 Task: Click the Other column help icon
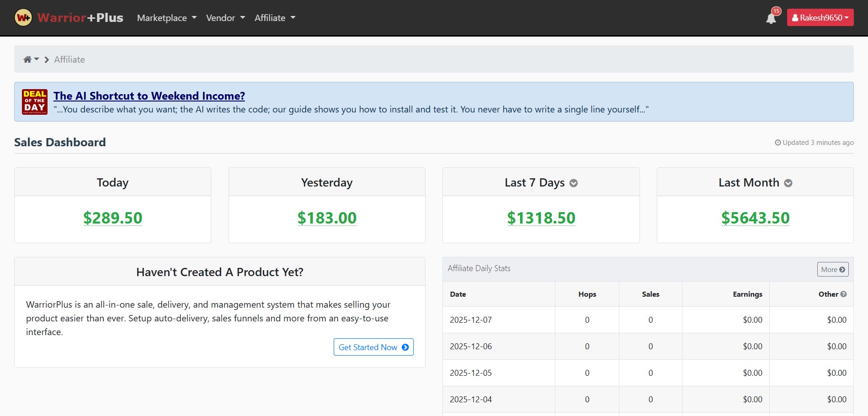(843, 294)
